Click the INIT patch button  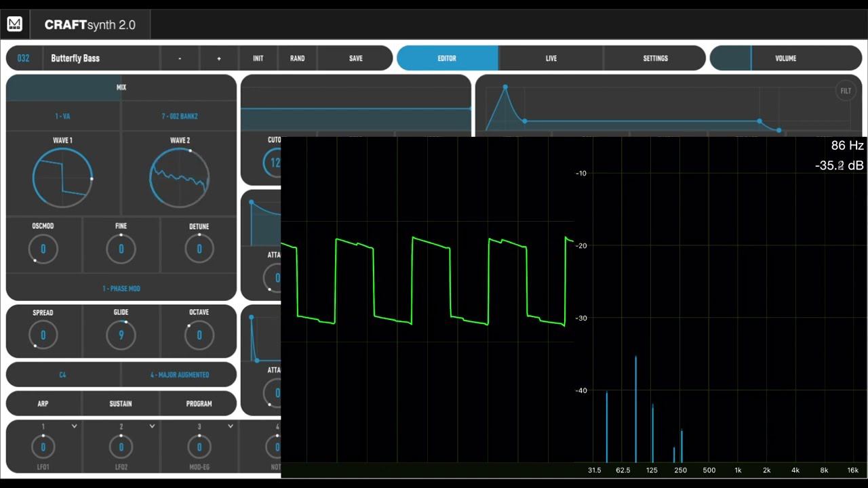coord(258,58)
